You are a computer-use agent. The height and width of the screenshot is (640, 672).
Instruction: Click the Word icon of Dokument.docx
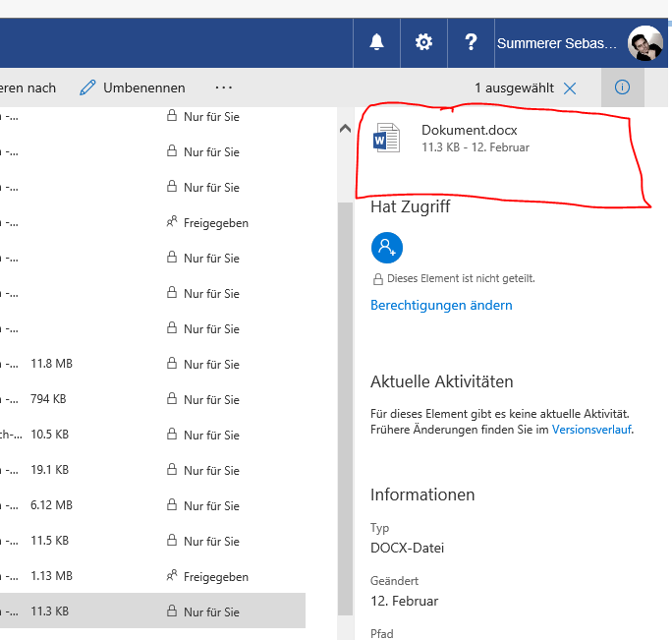[x=386, y=138]
